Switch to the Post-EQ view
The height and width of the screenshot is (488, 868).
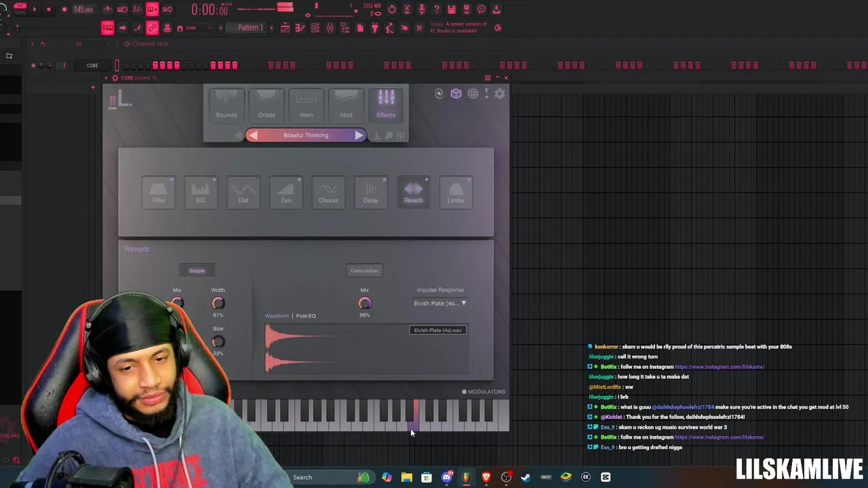[x=306, y=316]
